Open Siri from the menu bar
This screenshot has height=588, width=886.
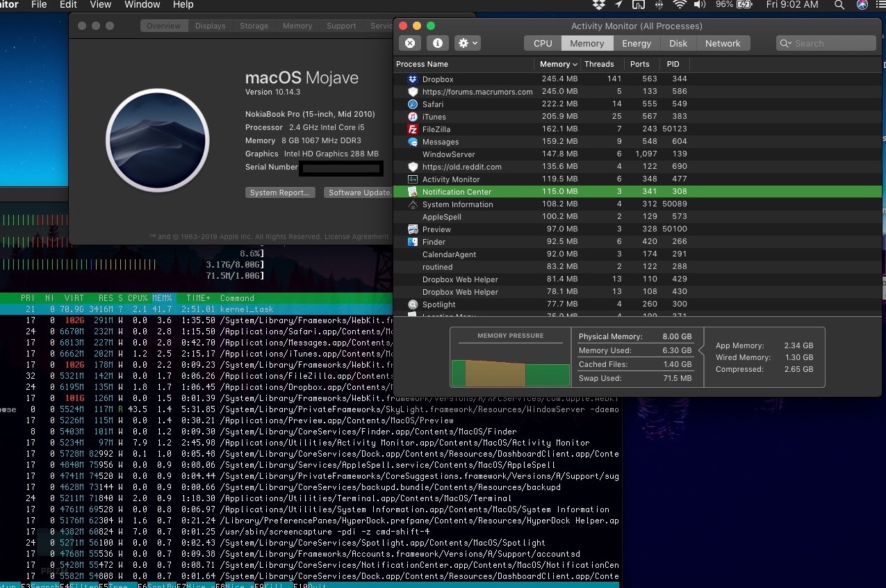coord(862,5)
